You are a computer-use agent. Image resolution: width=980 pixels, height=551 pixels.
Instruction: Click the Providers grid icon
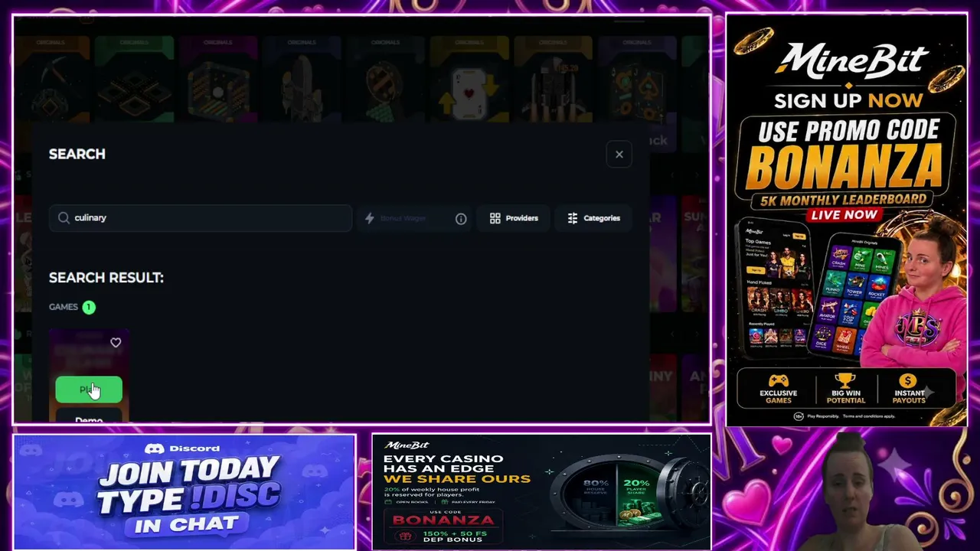(495, 218)
